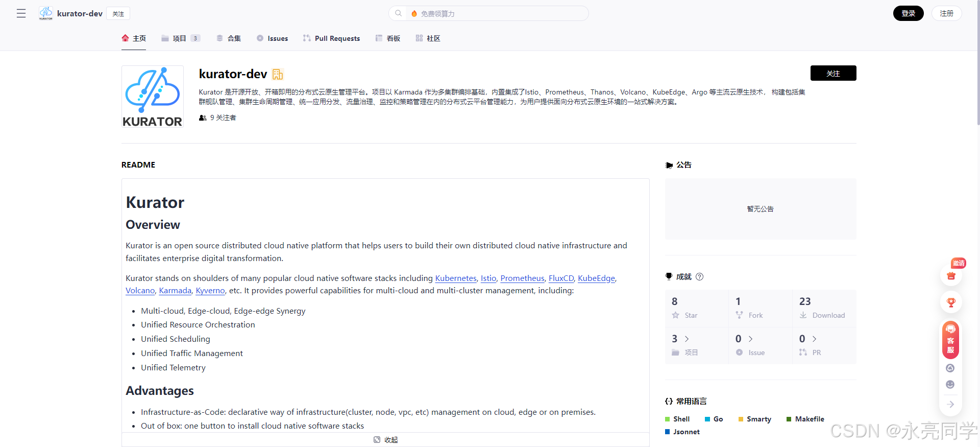The image size is (980, 447).
Task: Click the smiley face floating icon
Action: pos(950,385)
